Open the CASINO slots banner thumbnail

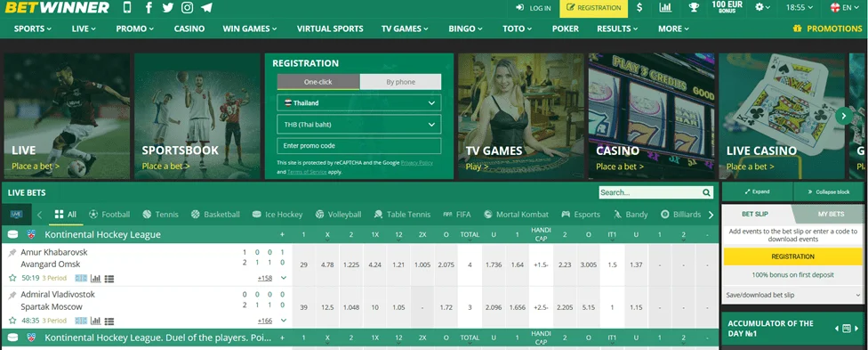click(x=652, y=116)
